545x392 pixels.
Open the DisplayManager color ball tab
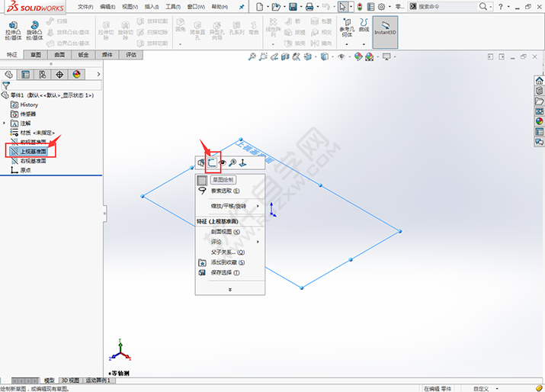[76, 74]
